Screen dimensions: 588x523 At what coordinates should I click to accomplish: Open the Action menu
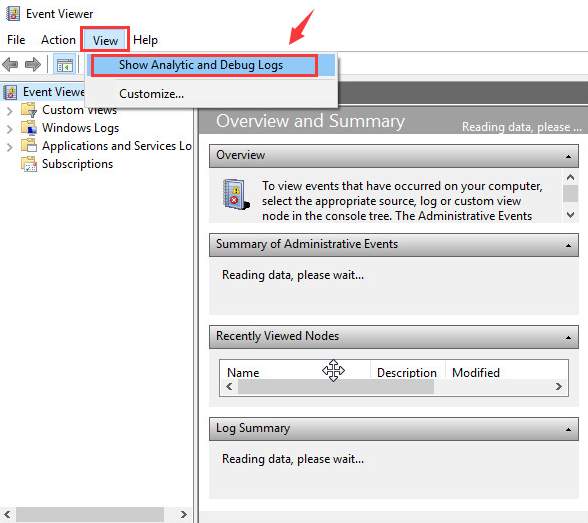[x=58, y=40]
